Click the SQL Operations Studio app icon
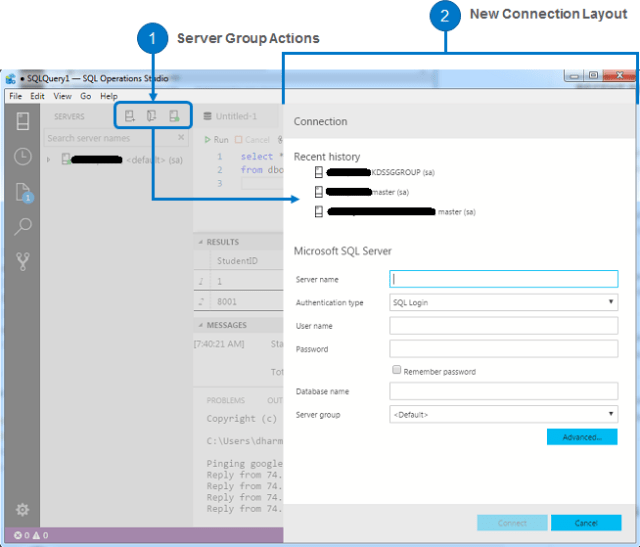 (11, 78)
